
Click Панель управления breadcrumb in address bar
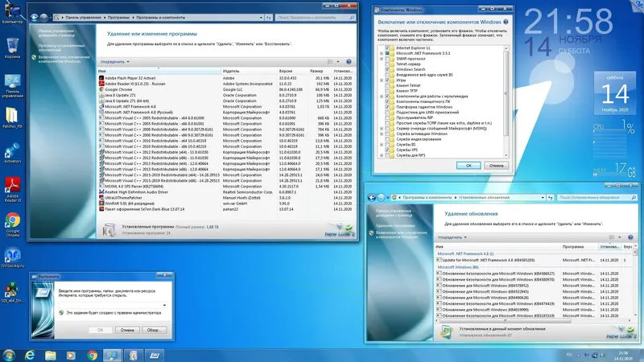pyautogui.click(x=83, y=18)
